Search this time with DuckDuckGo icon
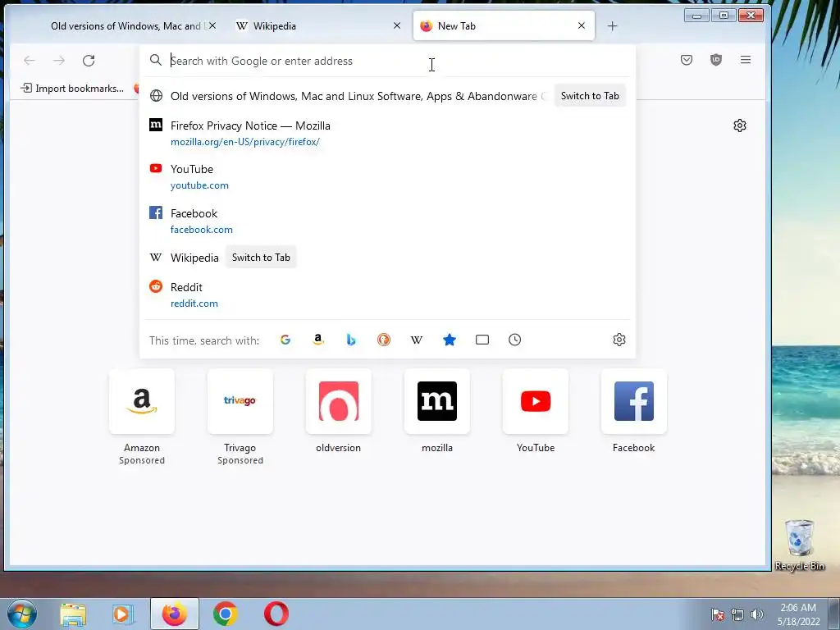 [x=384, y=340]
